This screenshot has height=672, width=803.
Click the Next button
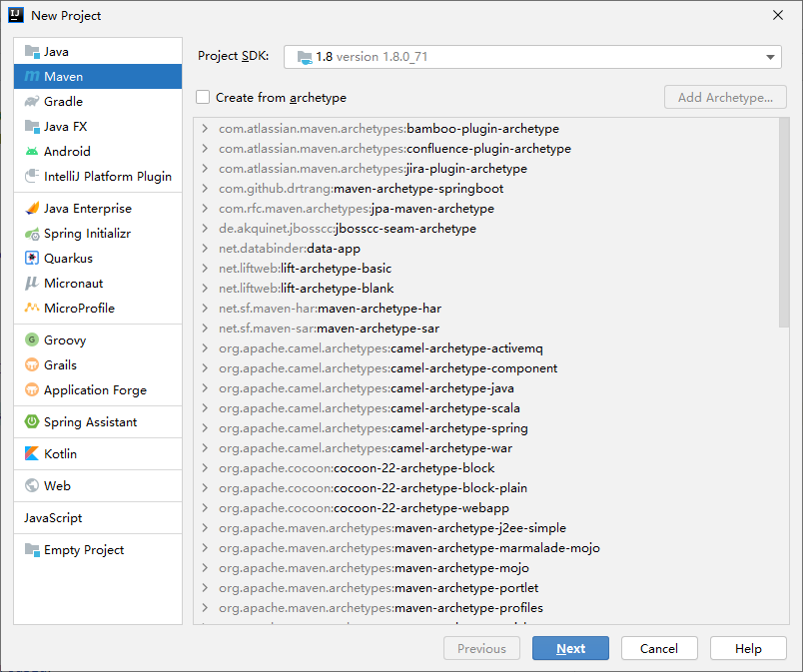point(570,649)
